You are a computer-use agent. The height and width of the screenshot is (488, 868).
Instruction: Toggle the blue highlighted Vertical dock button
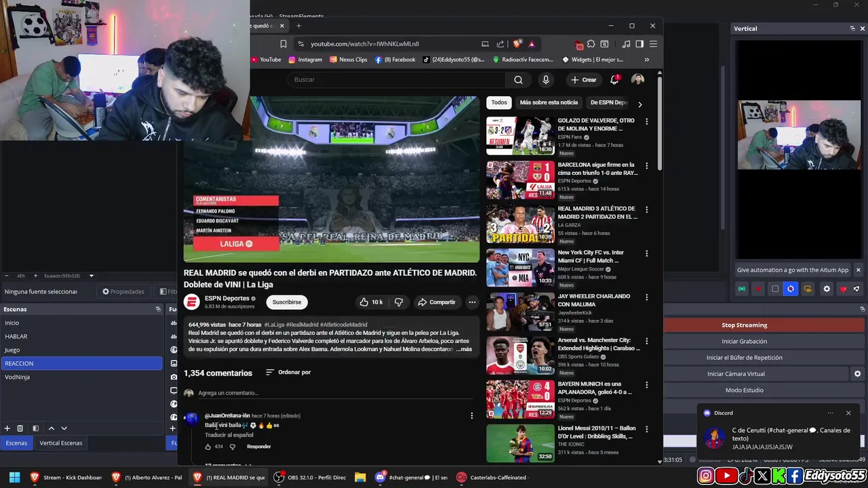click(791, 289)
